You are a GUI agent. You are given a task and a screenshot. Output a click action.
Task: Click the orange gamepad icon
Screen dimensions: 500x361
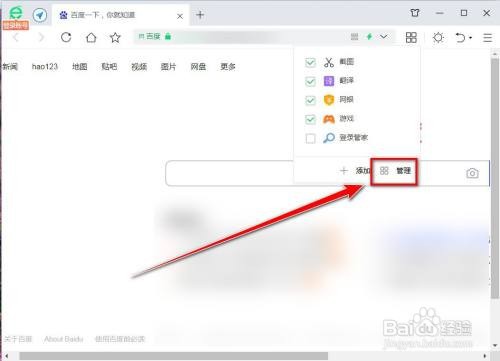point(329,119)
